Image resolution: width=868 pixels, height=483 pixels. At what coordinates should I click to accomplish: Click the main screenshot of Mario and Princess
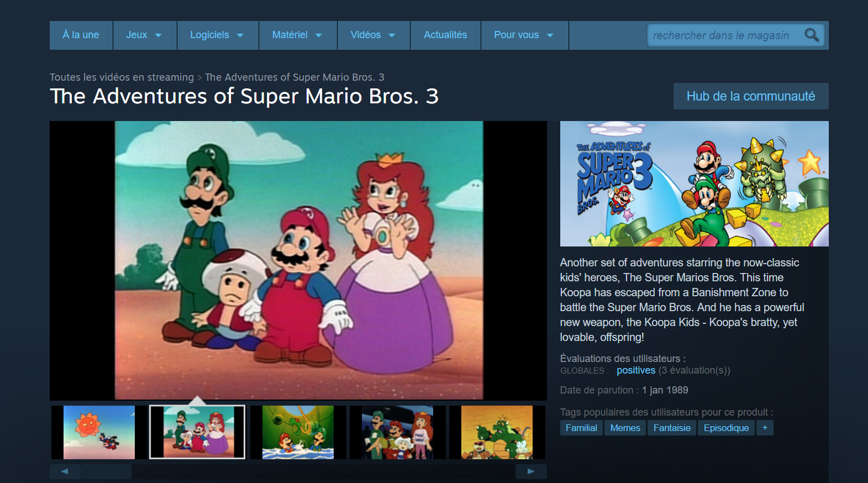point(298,260)
